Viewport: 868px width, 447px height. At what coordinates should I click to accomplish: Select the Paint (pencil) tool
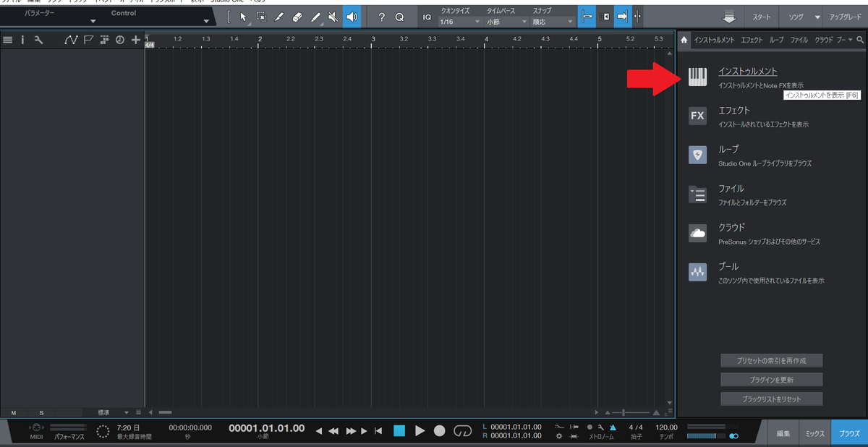(x=315, y=17)
